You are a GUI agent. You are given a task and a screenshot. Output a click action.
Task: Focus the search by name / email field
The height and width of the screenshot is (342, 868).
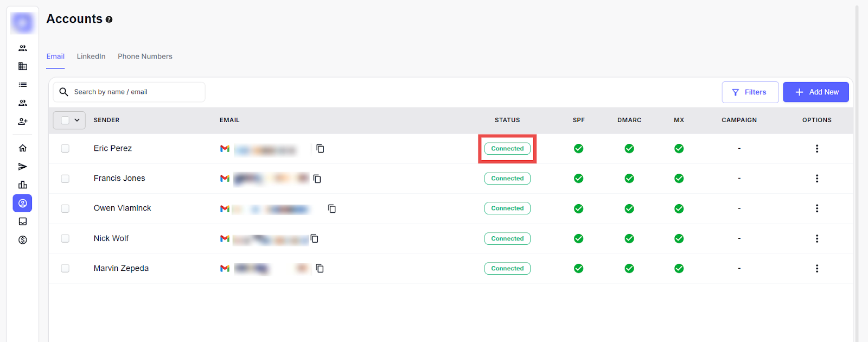136,92
